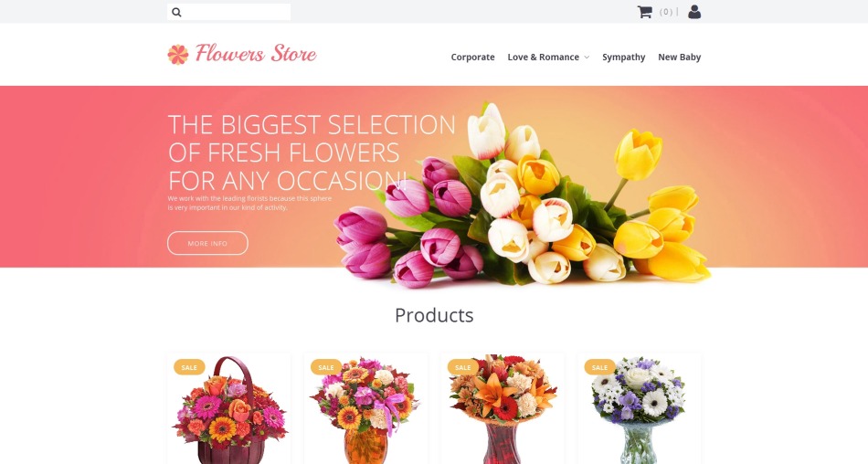Click the MORE INFO button
Image resolution: width=868 pixels, height=464 pixels.
click(x=207, y=243)
